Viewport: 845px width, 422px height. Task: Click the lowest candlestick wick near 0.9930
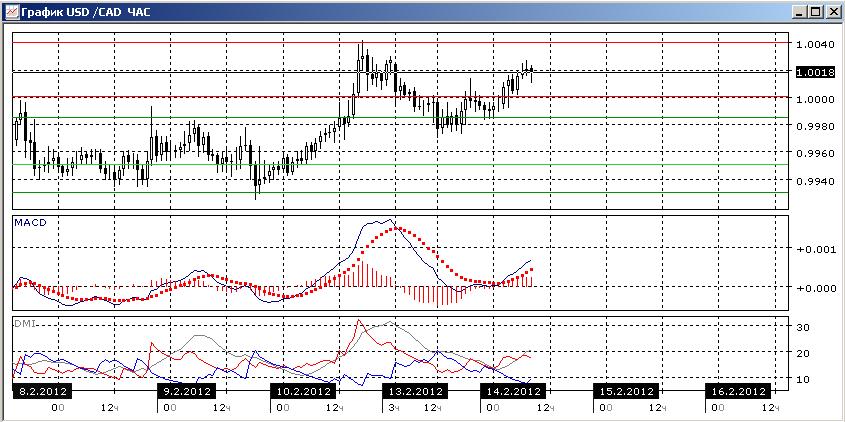257,181
